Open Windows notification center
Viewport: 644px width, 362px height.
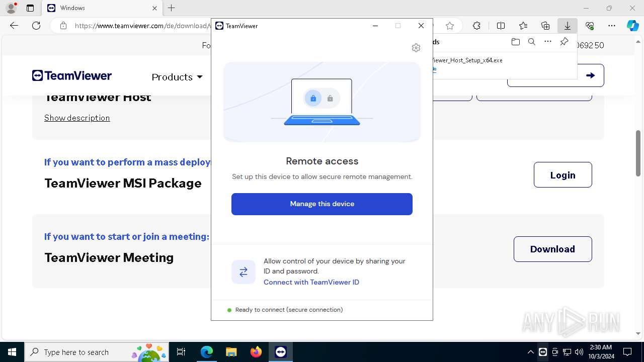pyautogui.click(x=627, y=352)
